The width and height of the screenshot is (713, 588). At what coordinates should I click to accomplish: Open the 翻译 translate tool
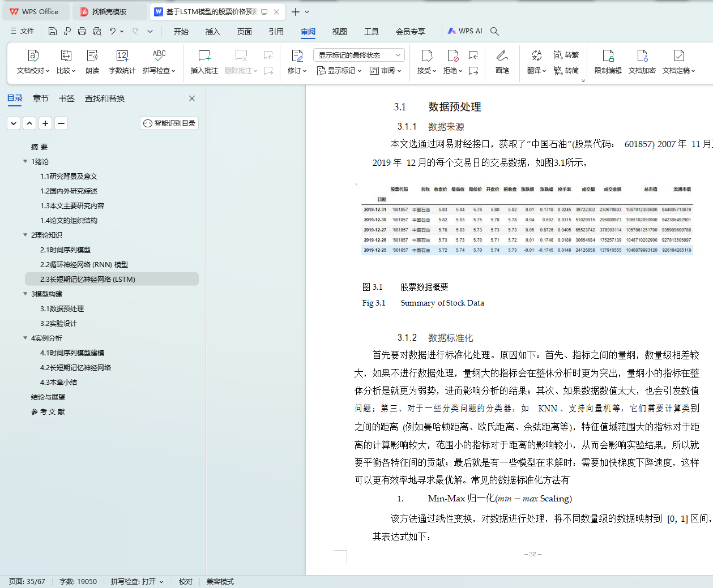click(x=536, y=62)
